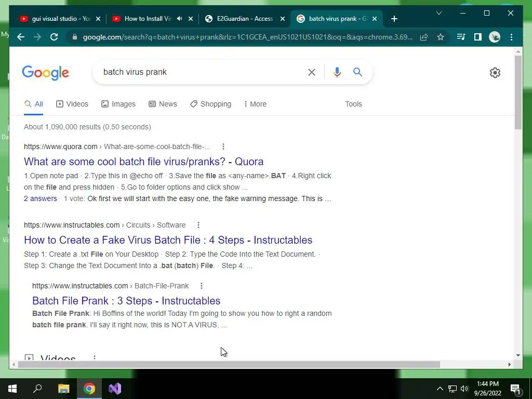Open the Tools search options
The height and width of the screenshot is (399, 532).
[x=353, y=104]
